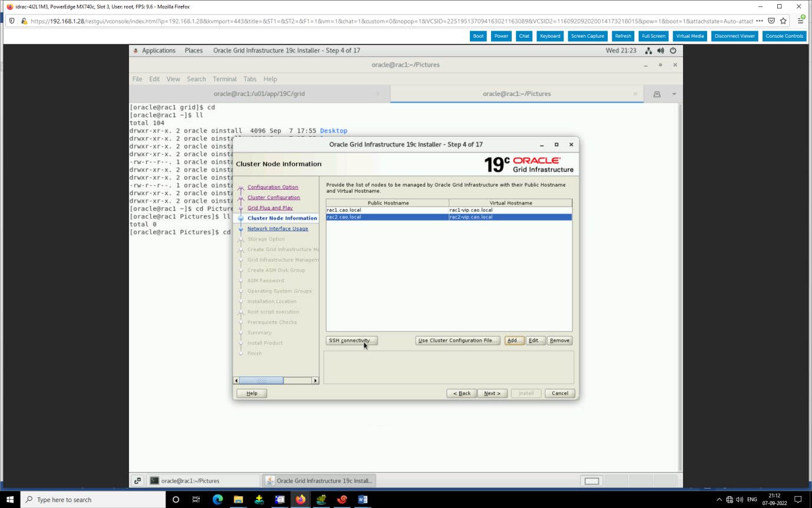Open terminal Tabs menu
This screenshot has width=812, height=508.
(x=250, y=79)
